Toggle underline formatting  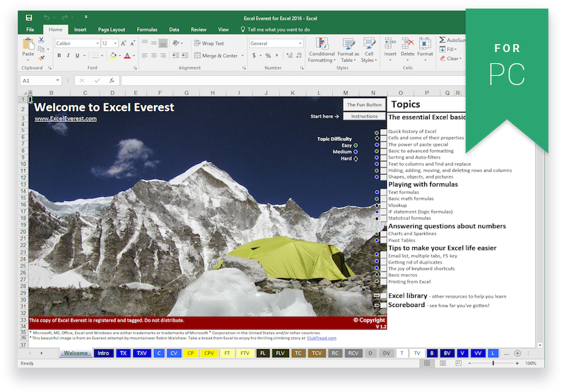tap(77, 55)
